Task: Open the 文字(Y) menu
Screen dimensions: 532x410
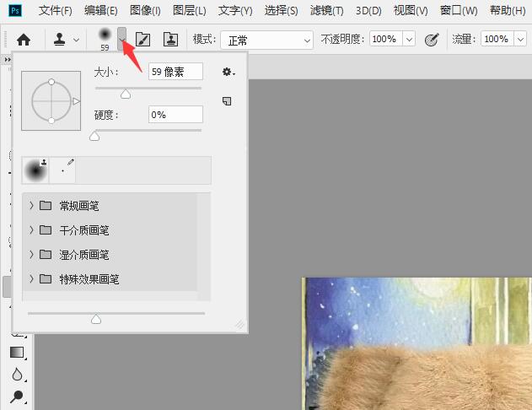Action: point(235,11)
